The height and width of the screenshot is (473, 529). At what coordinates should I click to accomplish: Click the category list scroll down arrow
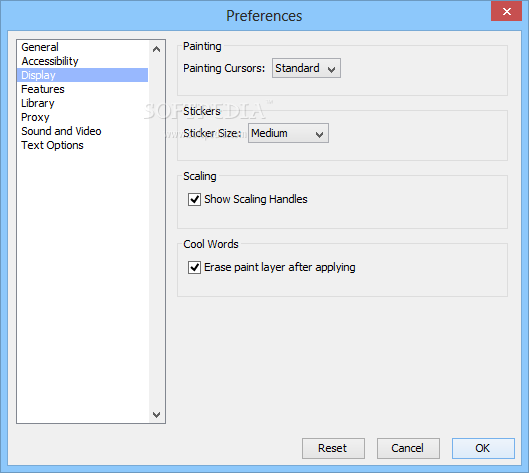pos(157,414)
